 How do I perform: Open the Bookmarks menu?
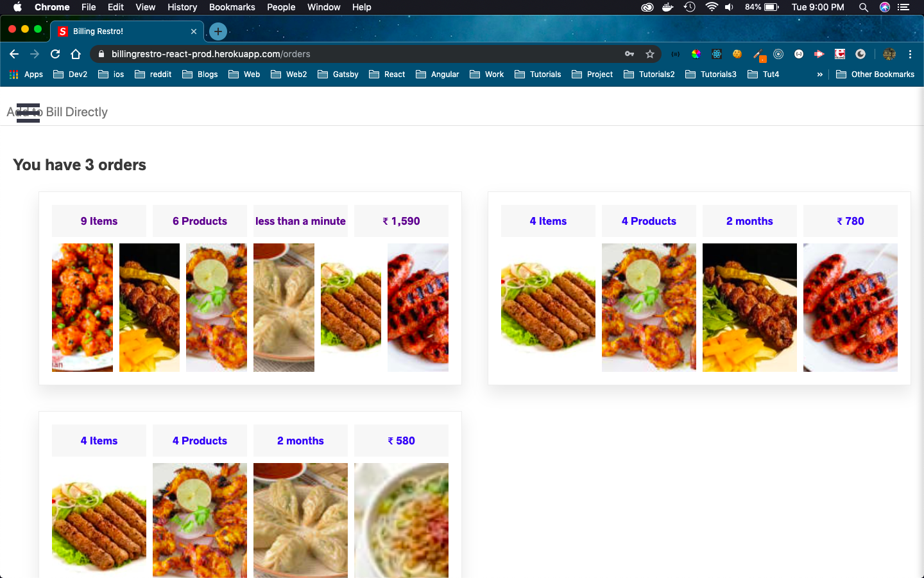pyautogui.click(x=232, y=7)
